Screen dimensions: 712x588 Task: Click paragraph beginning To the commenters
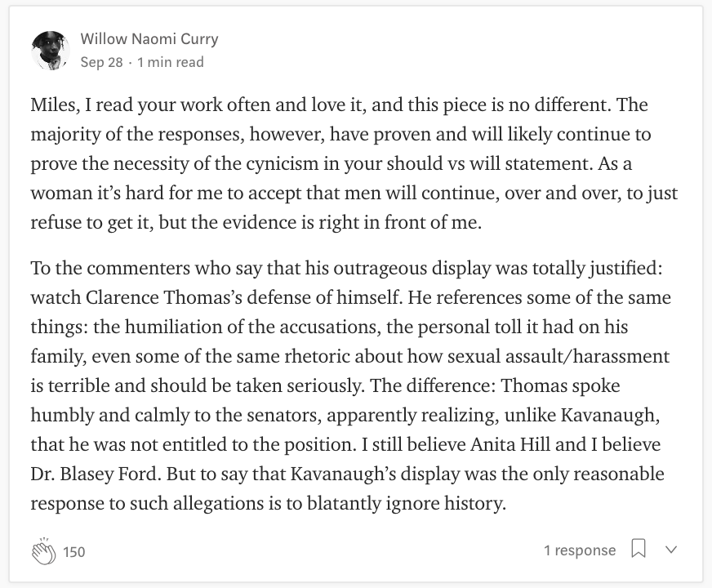350,385
